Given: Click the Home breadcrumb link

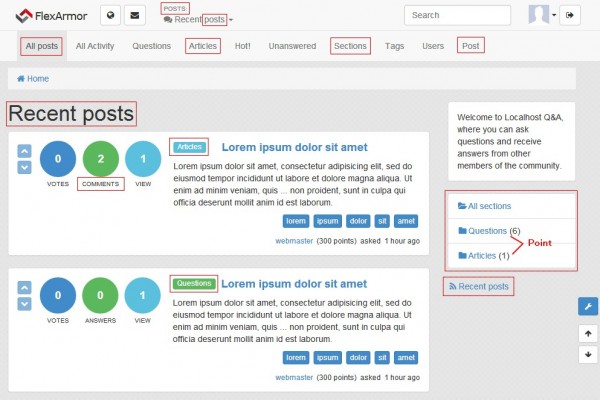Looking at the screenshot, I should click(x=33, y=78).
